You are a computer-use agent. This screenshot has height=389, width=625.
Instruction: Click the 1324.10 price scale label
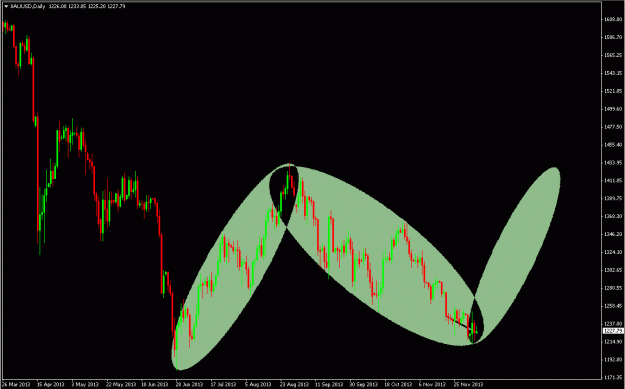point(613,252)
